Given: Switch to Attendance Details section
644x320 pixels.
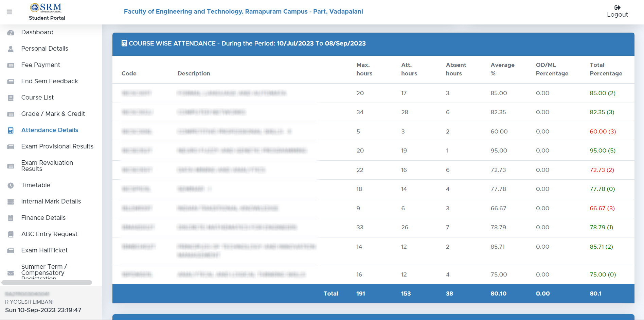Looking at the screenshot, I should click(50, 130).
